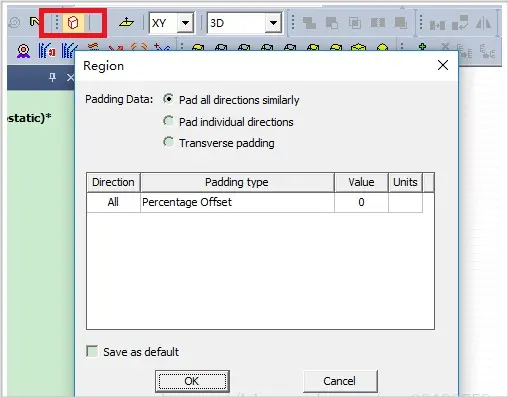Click the Unite boolean toolbar icon
The image size is (508, 397).
309,23
